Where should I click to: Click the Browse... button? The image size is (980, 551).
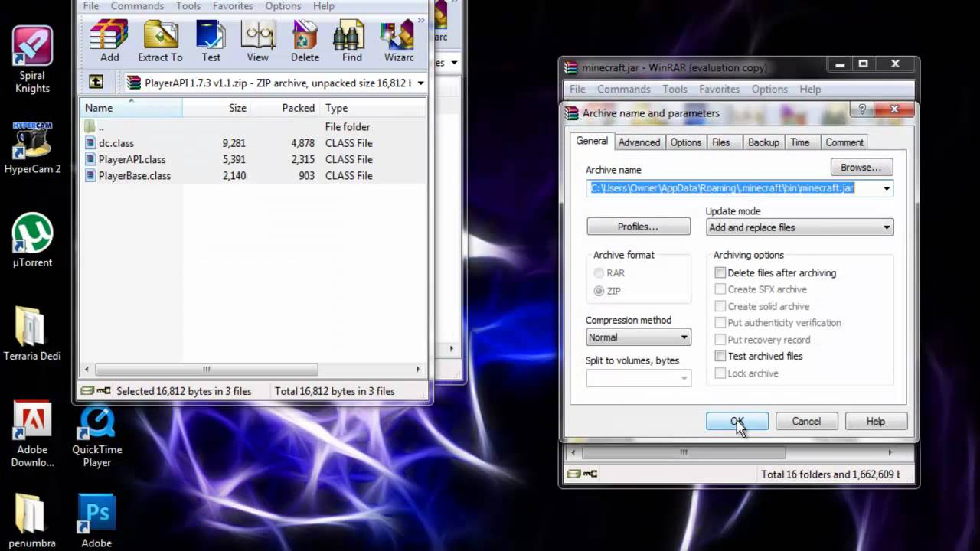[861, 167]
